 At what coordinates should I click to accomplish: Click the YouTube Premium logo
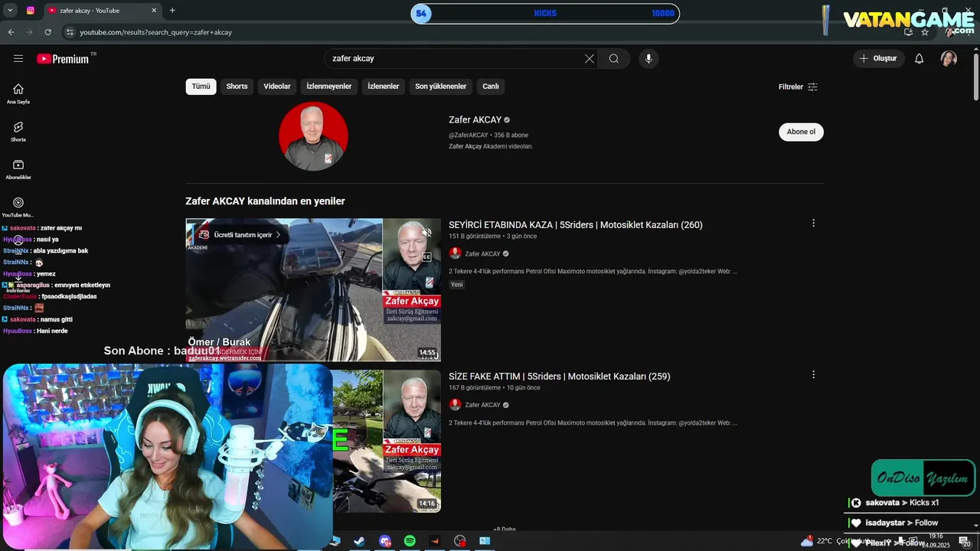[x=63, y=59]
